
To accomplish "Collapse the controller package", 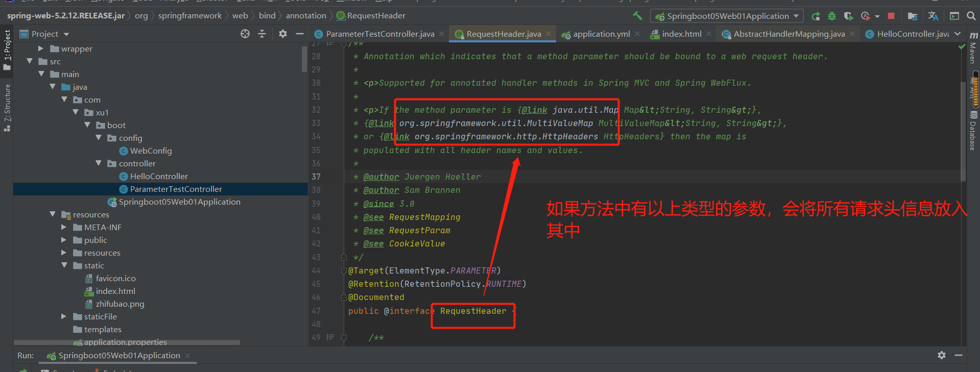I will (99, 163).
